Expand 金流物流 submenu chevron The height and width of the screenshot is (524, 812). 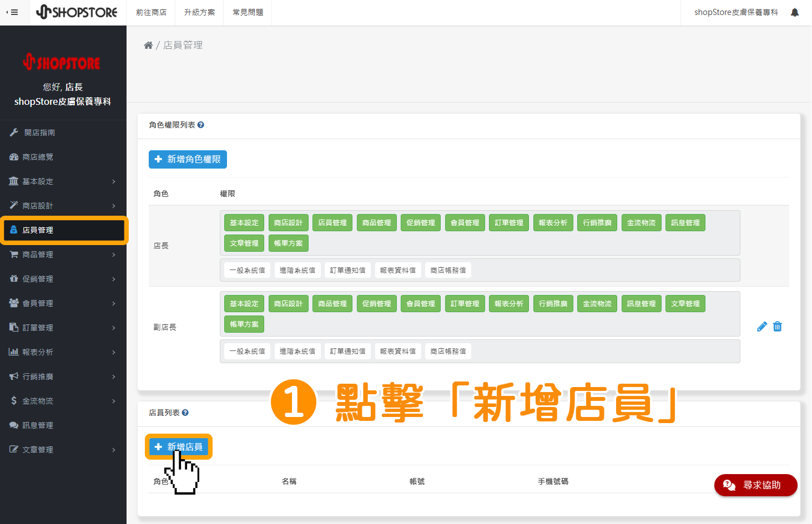tap(114, 401)
